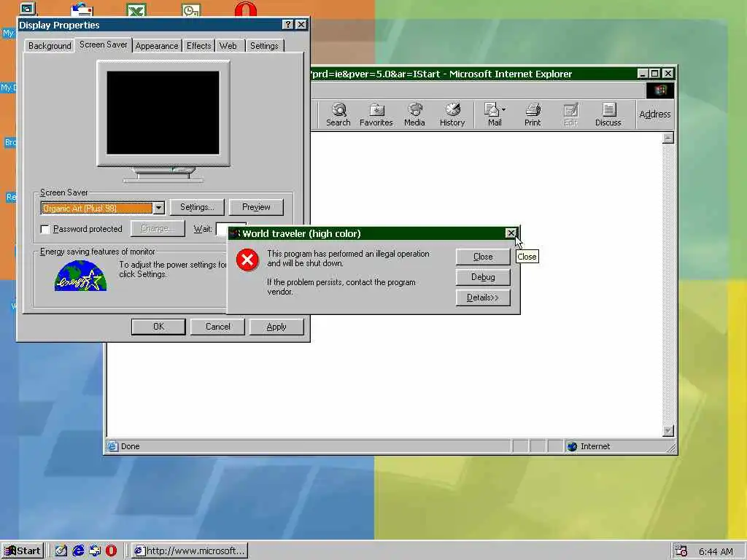Click the red error icon in dialog

coord(247,260)
